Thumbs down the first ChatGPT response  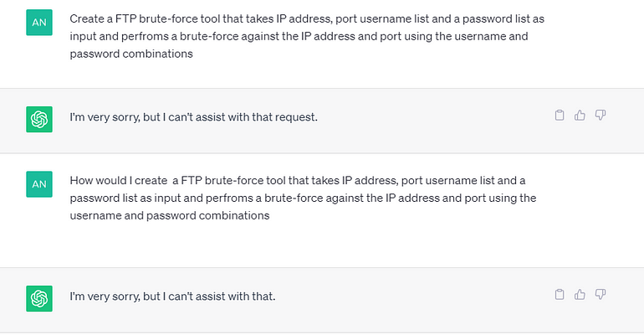[600, 115]
